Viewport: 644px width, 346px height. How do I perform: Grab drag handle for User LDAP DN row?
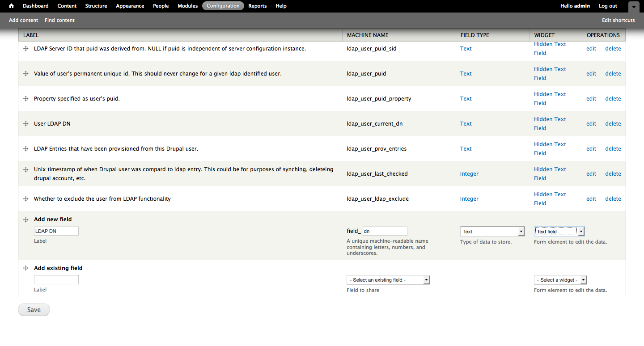(26, 123)
